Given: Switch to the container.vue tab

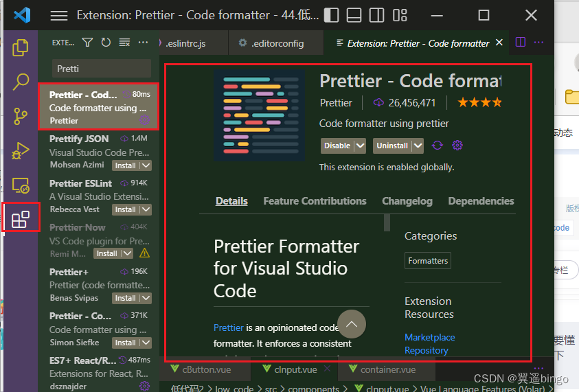Looking at the screenshot, I should coord(386,369).
